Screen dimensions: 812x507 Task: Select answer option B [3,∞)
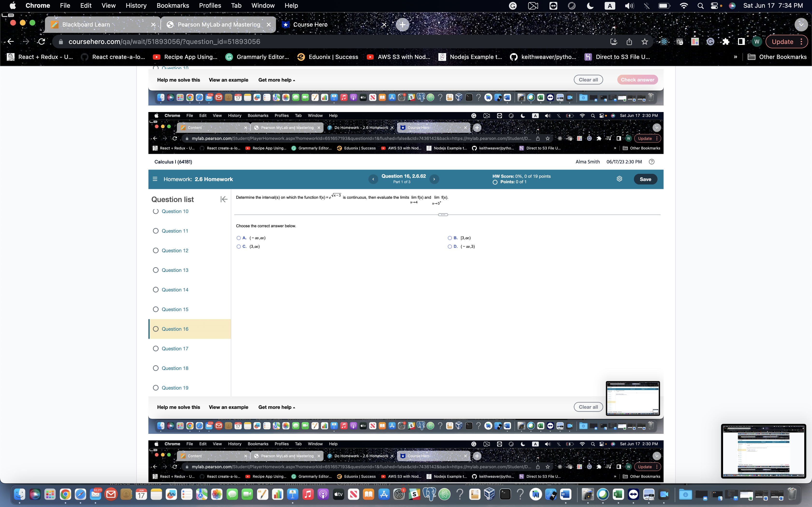[x=449, y=238]
